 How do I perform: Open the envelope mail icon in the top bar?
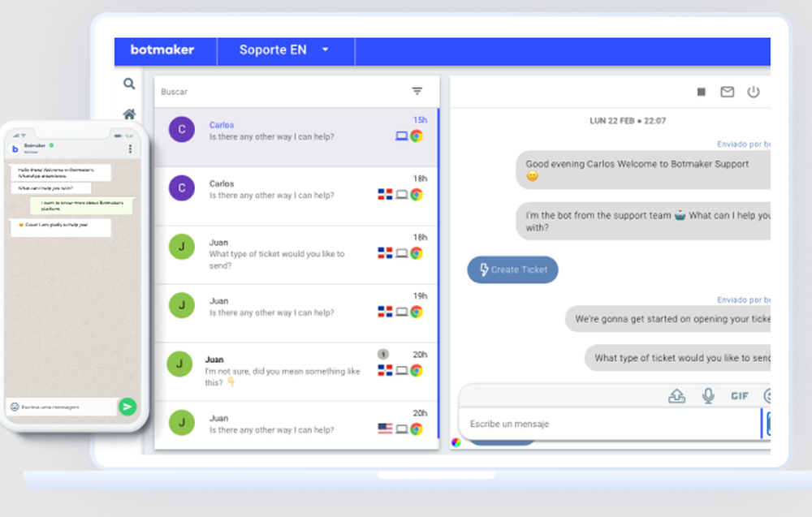click(727, 92)
